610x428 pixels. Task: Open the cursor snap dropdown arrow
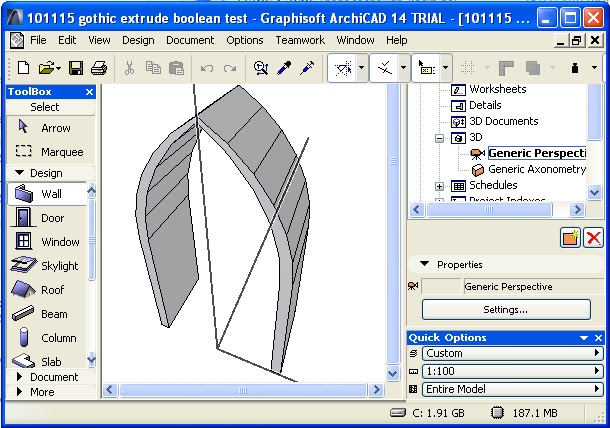coord(445,68)
